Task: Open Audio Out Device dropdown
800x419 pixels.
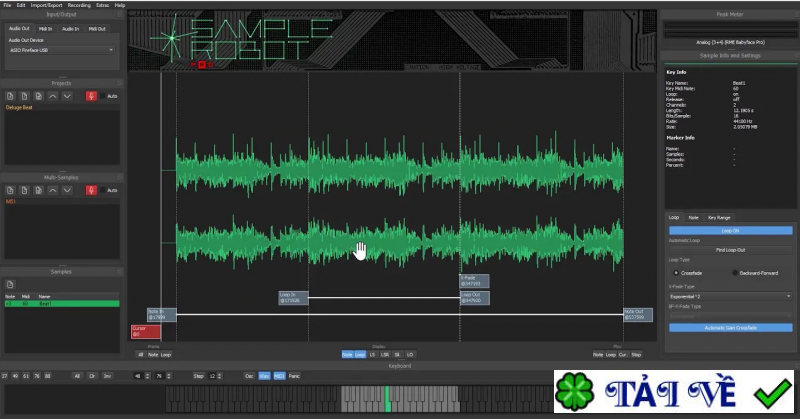Action: tap(62, 50)
